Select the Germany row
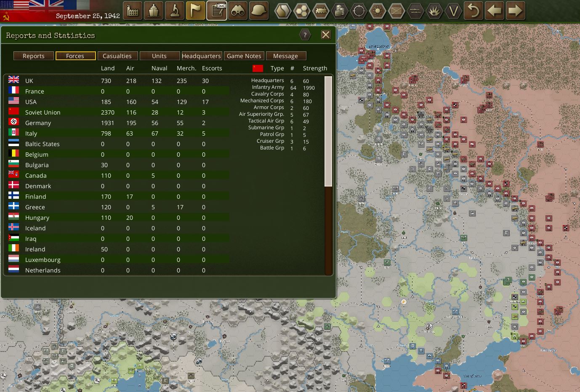Viewport: 580px width, 392px height. point(119,123)
